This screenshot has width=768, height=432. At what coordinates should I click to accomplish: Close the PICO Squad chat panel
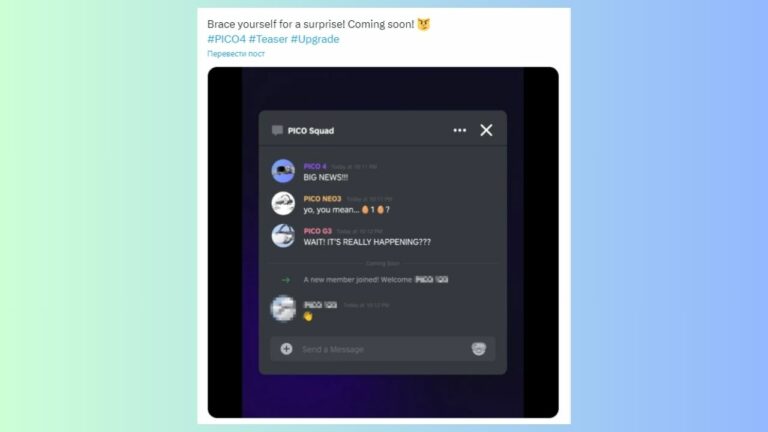pyautogui.click(x=486, y=130)
